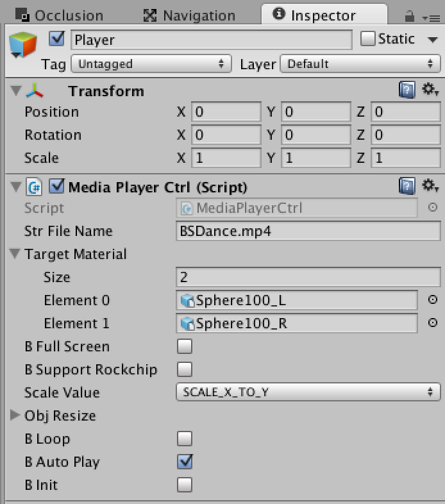Enable B Support Rockchip checkbox
The width and height of the screenshot is (445, 504).
pos(185,369)
